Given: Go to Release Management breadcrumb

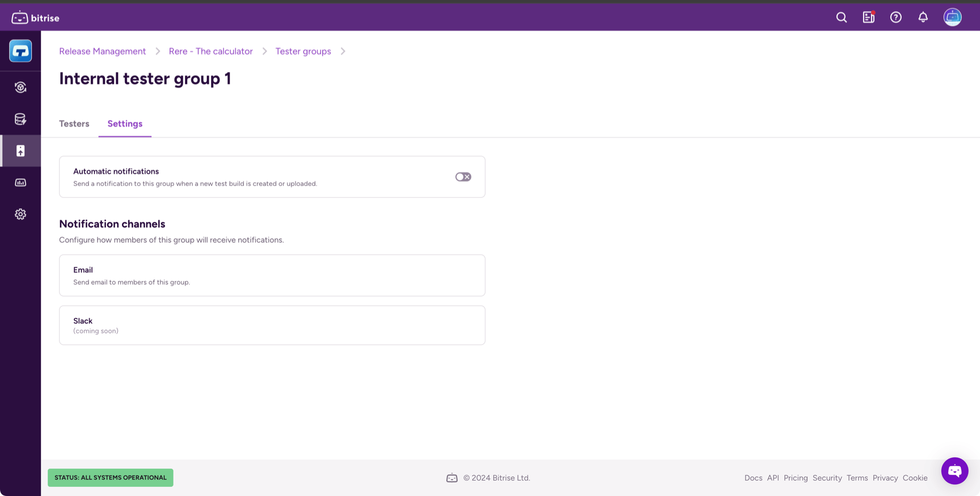Looking at the screenshot, I should (x=103, y=51).
